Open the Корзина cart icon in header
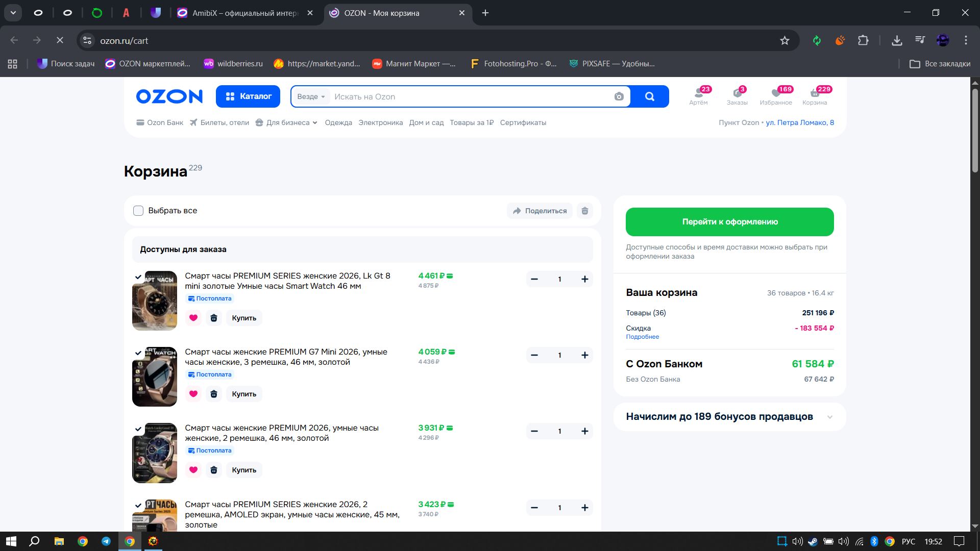 [815, 96]
